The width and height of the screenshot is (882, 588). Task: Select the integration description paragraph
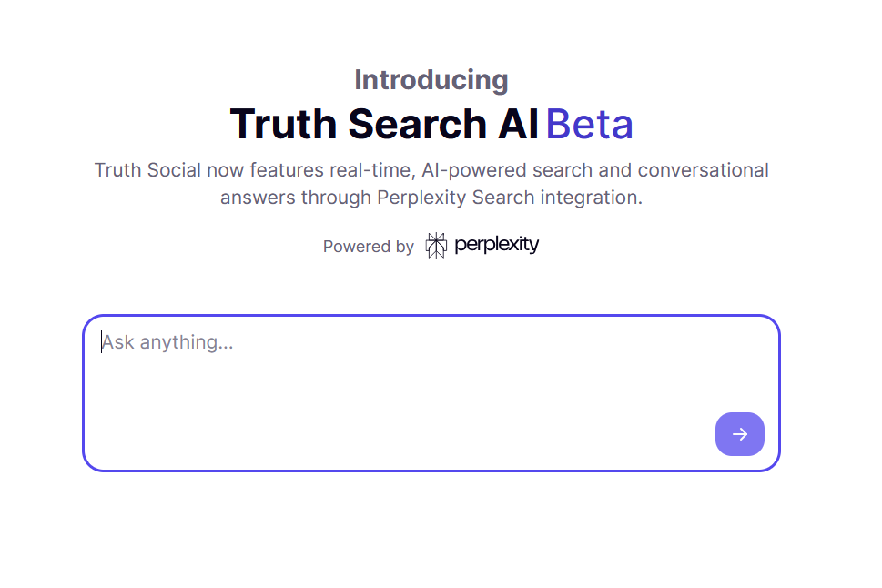tap(431, 183)
